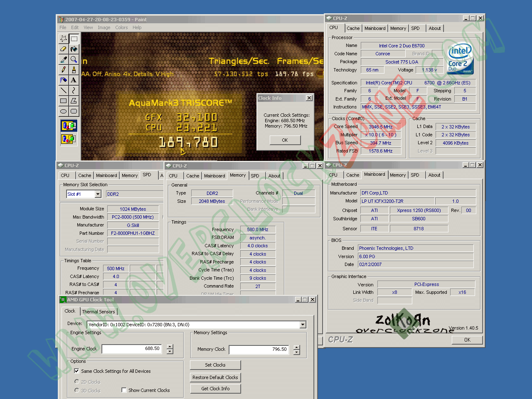
Task: Enable the Show Current Clocks checkbox
Action: click(124, 390)
